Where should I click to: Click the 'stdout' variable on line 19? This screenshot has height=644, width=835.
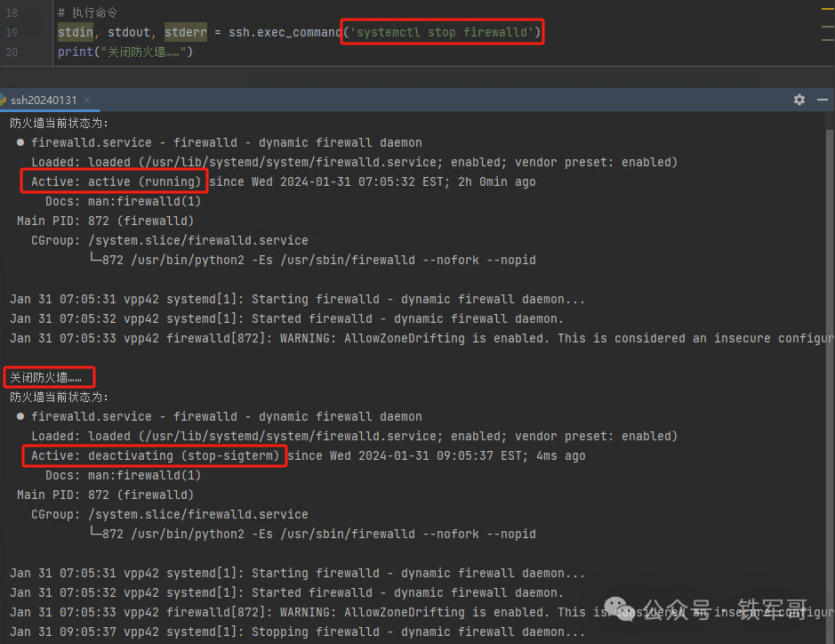point(129,33)
